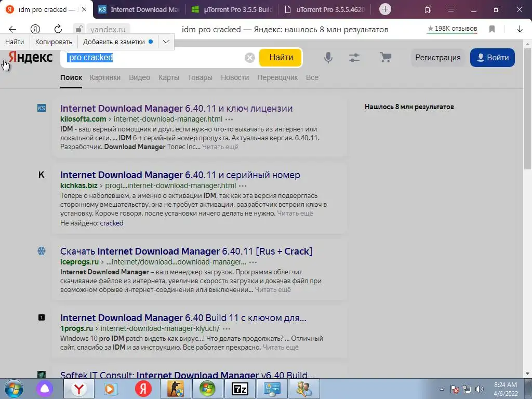Select the Картинки search tab
532x399 pixels.
point(105,77)
